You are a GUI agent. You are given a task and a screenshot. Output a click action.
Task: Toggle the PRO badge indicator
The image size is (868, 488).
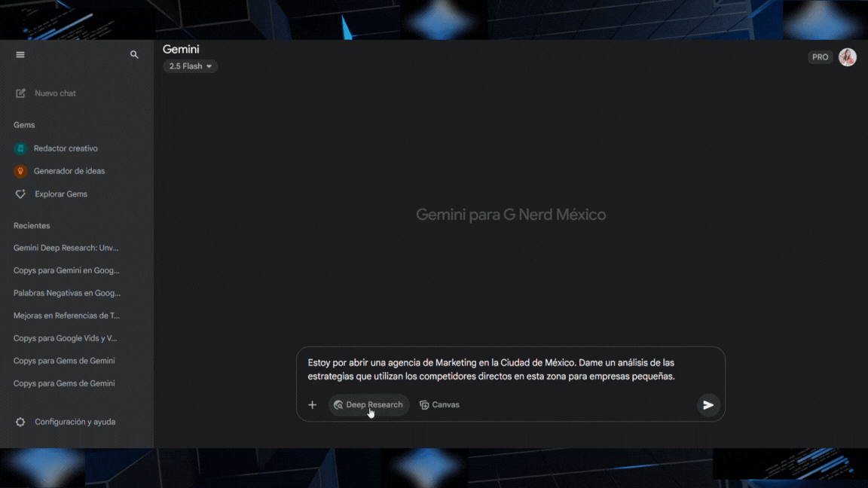click(820, 56)
